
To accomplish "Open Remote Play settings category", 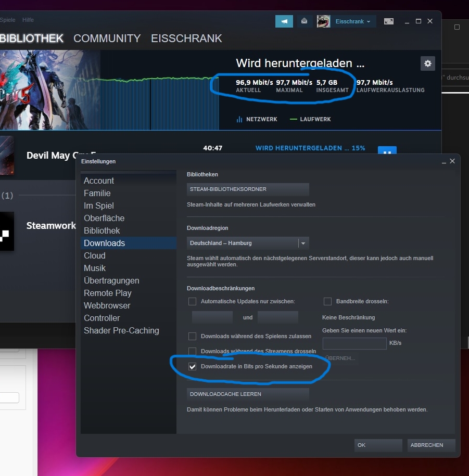I will 129,293.
